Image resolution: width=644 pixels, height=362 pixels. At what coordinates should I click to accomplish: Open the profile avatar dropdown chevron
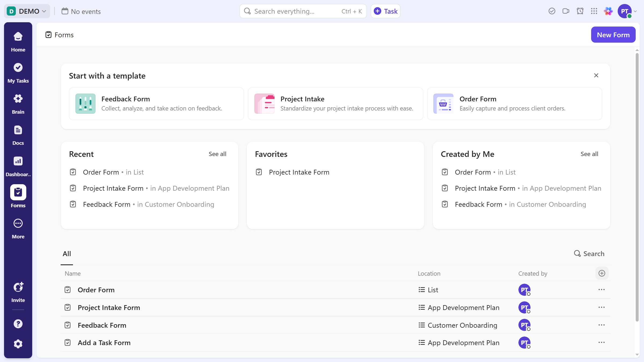635,11
